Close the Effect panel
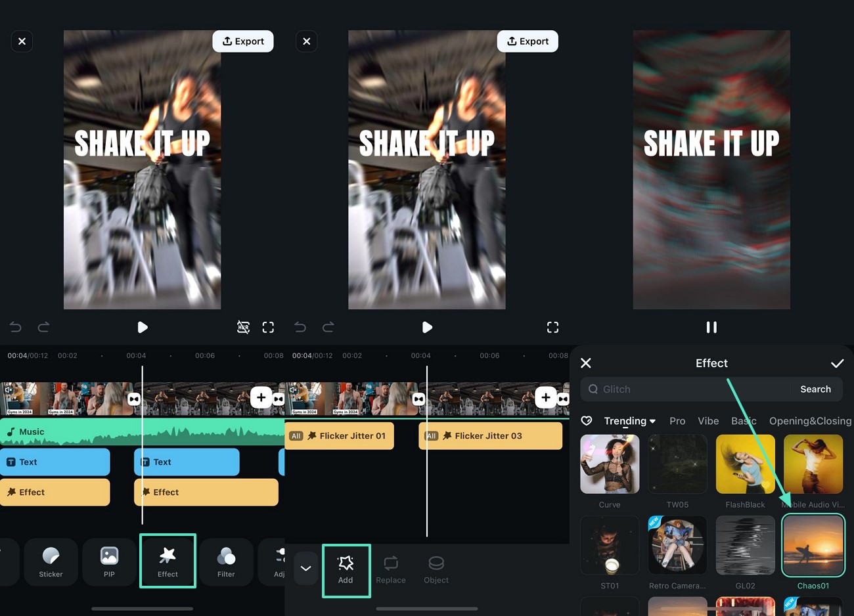The image size is (854, 616). tap(586, 363)
